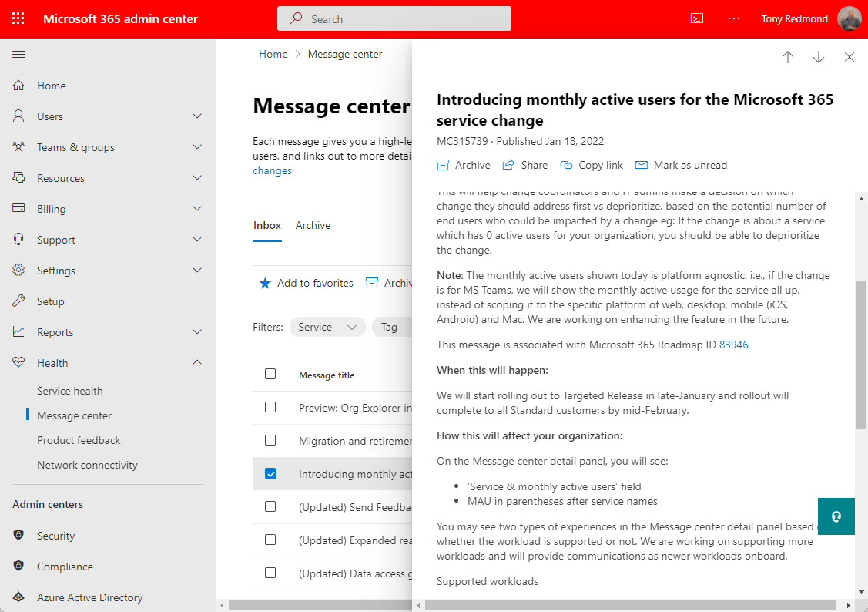Click the Settings gear icon in sidebar

tap(18, 271)
